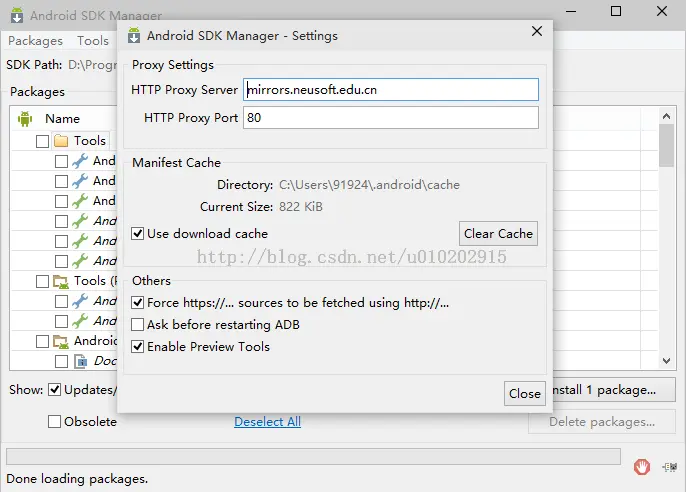
Task: Click the HTTP Proxy Server input field
Action: point(391,90)
